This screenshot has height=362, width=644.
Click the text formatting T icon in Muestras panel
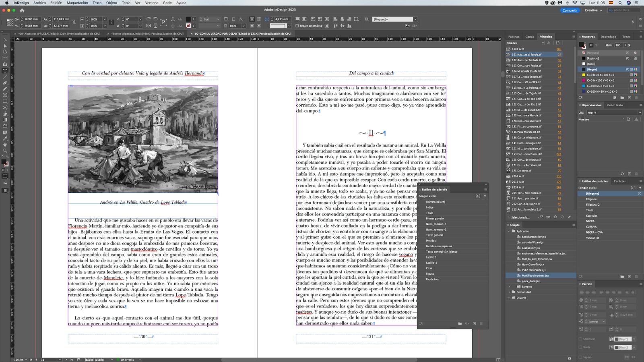point(596,45)
